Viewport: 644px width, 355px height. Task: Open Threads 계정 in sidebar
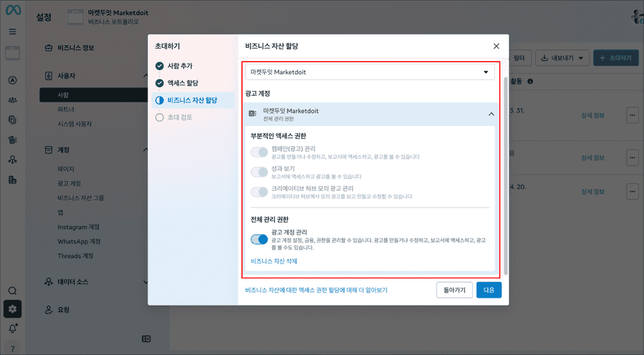pos(75,256)
